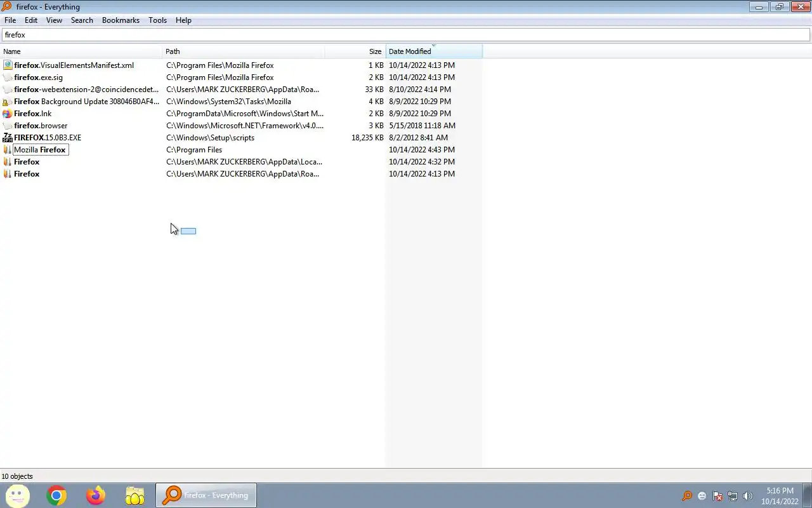The width and height of the screenshot is (812, 508).
Task: Click the 33 KB size value
Action: 374,90
